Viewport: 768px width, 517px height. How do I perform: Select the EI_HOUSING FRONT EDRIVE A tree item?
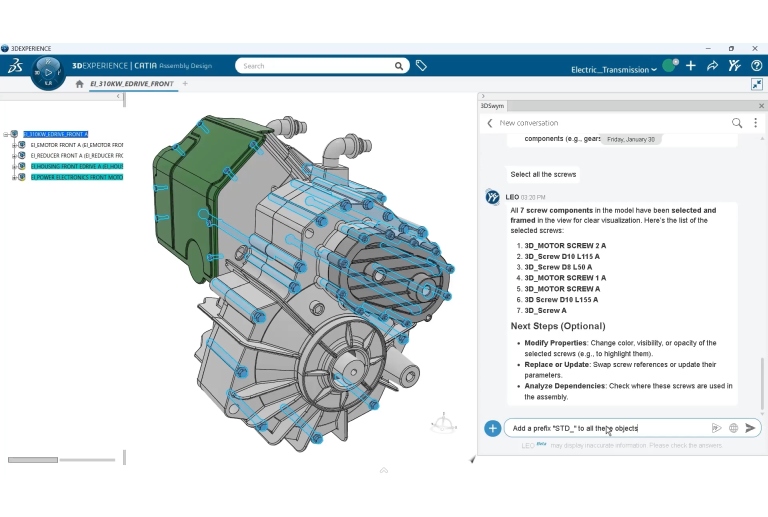click(76, 166)
